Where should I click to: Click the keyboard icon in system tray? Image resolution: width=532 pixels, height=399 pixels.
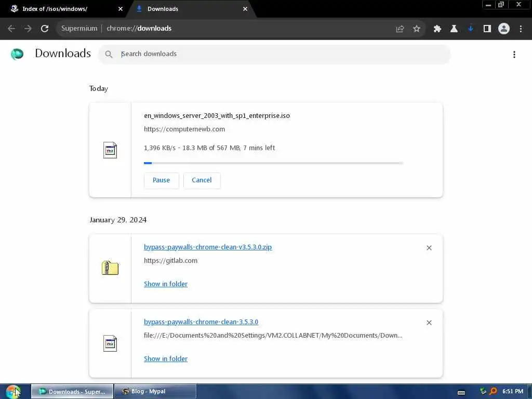tap(461, 393)
